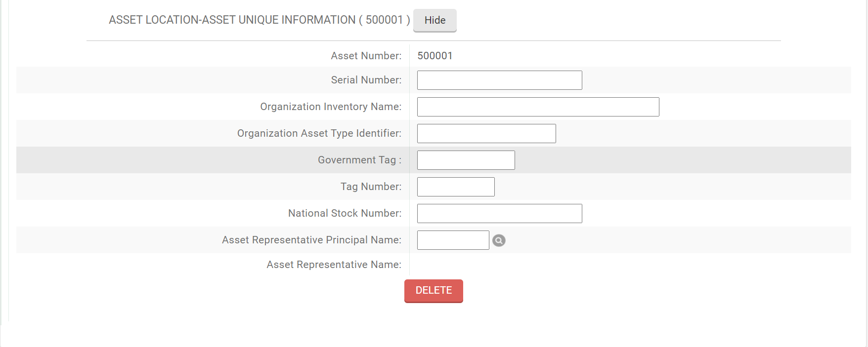Image resolution: width=868 pixels, height=347 pixels.
Task: Click the Government Tag input box
Action: click(465, 160)
